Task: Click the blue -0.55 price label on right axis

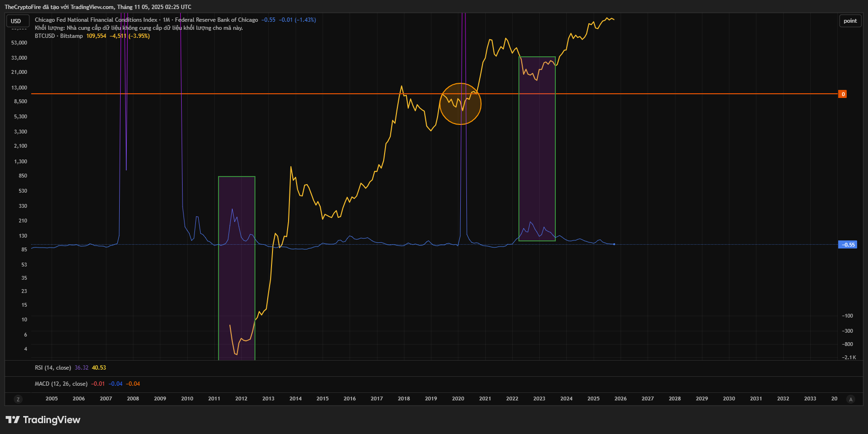Action: click(x=849, y=245)
